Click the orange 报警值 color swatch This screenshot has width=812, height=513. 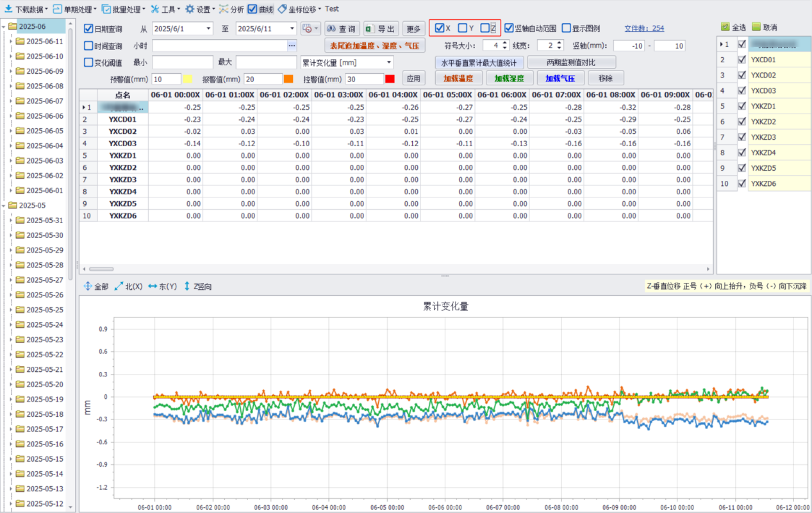[288, 79]
